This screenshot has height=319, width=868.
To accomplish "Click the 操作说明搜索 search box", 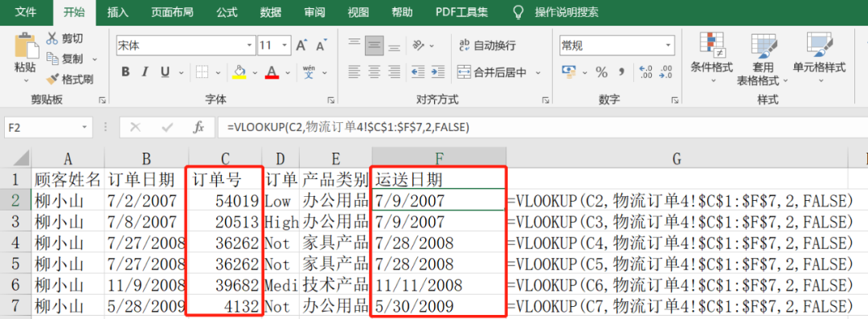I will [566, 12].
